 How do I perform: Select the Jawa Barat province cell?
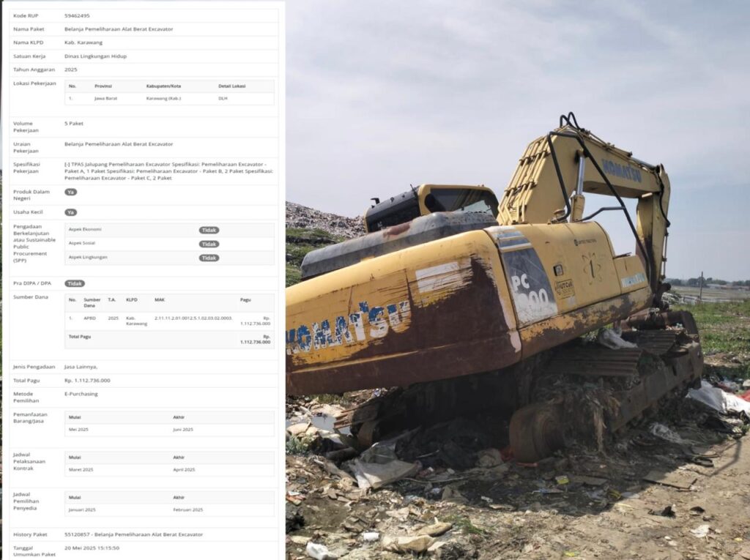105,99
